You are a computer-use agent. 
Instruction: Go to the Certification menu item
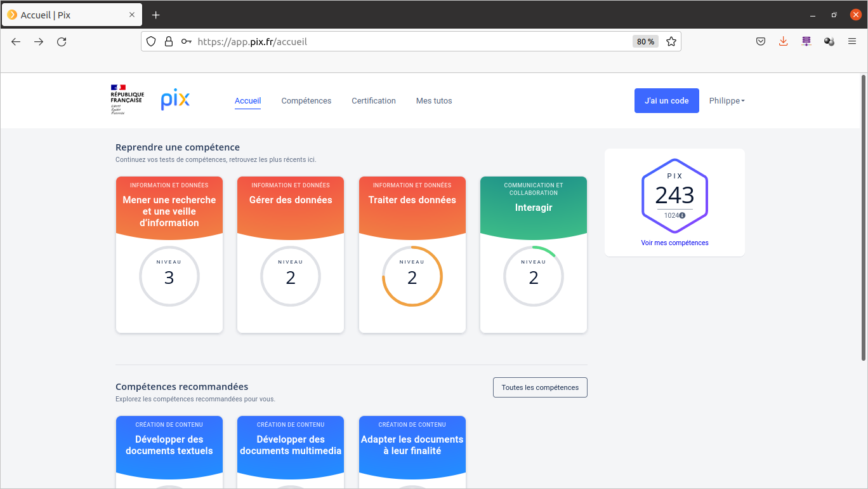click(374, 101)
